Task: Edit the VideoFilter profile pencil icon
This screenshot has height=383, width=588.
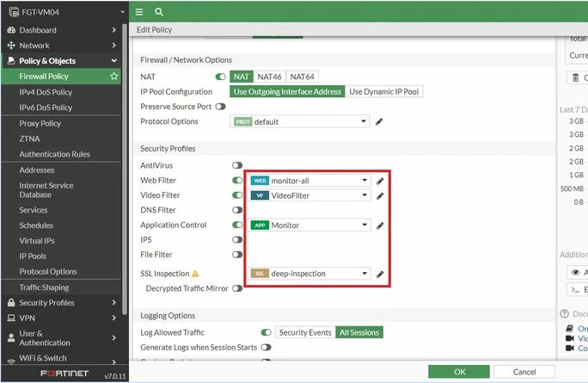Action: (380, 195)
